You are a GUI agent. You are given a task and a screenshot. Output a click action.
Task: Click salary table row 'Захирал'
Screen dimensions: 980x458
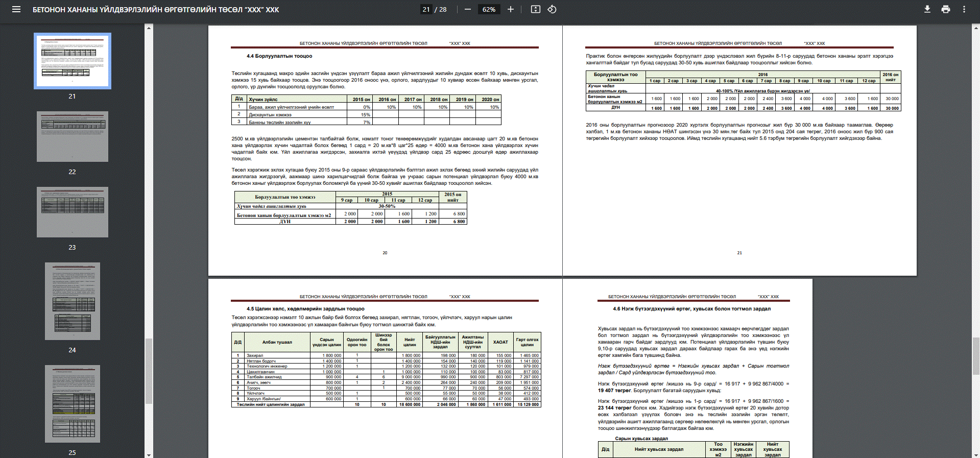click(x=386, y=355)
